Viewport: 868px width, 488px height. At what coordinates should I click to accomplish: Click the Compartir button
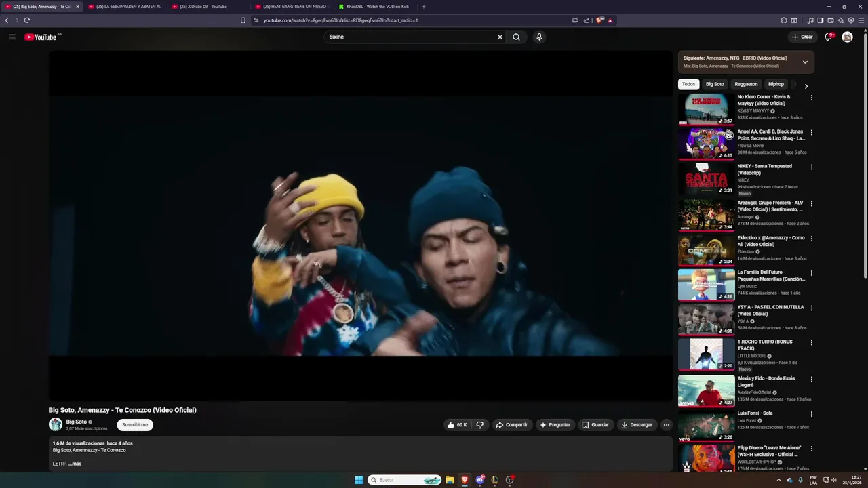511,425
